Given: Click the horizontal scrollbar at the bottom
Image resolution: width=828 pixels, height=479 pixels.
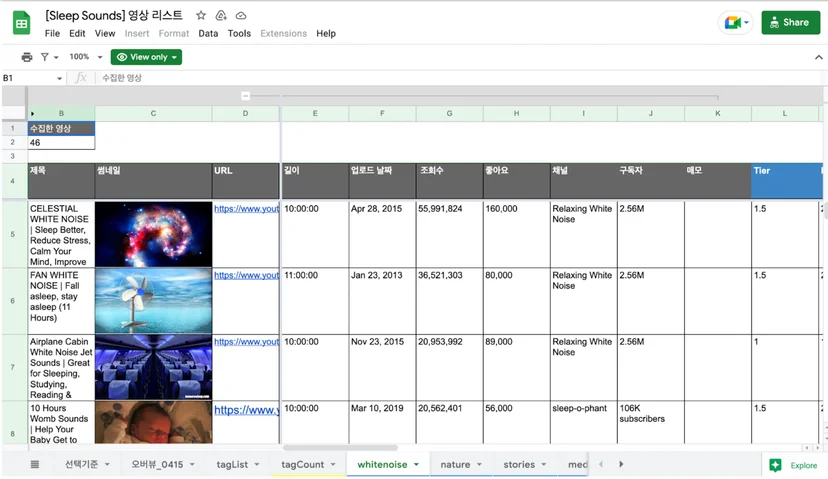Looking at the screenshot, I should click(x=340, y=448).
